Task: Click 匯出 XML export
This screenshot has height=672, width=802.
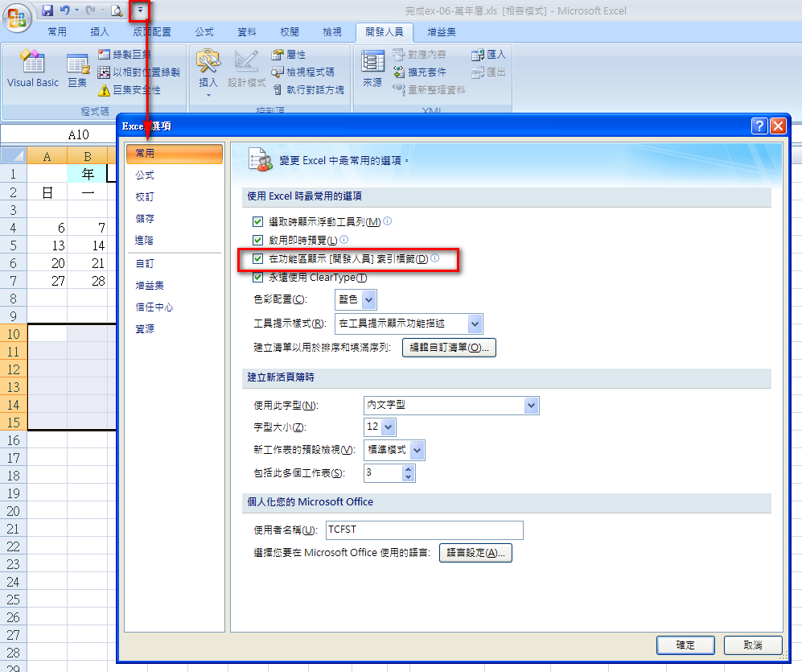Action: (x=488, y=72)
